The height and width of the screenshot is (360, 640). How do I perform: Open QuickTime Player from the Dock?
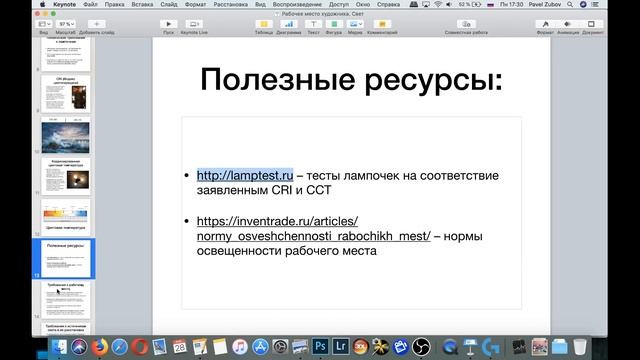(450, 347)
